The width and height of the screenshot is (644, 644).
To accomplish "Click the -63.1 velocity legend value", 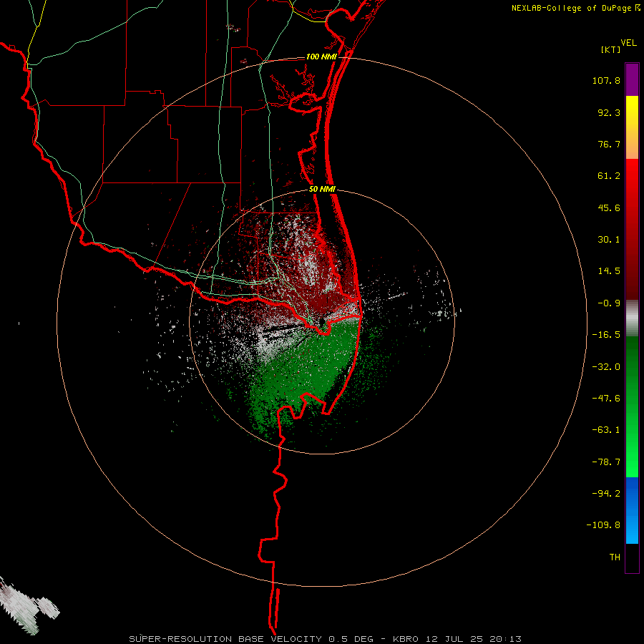I will pyautogui.click(x=606, y=430).
